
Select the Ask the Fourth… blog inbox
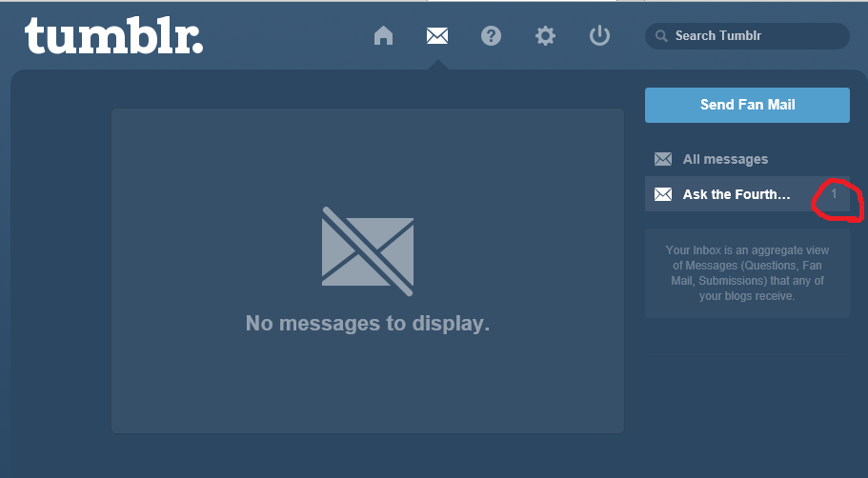coord(737,194)
